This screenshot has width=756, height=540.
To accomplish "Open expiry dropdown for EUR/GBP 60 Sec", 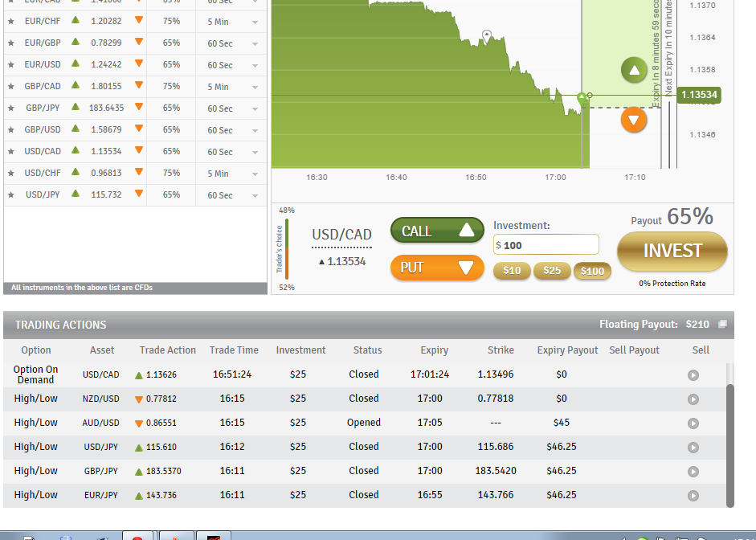I will click(x=255, y=44).
